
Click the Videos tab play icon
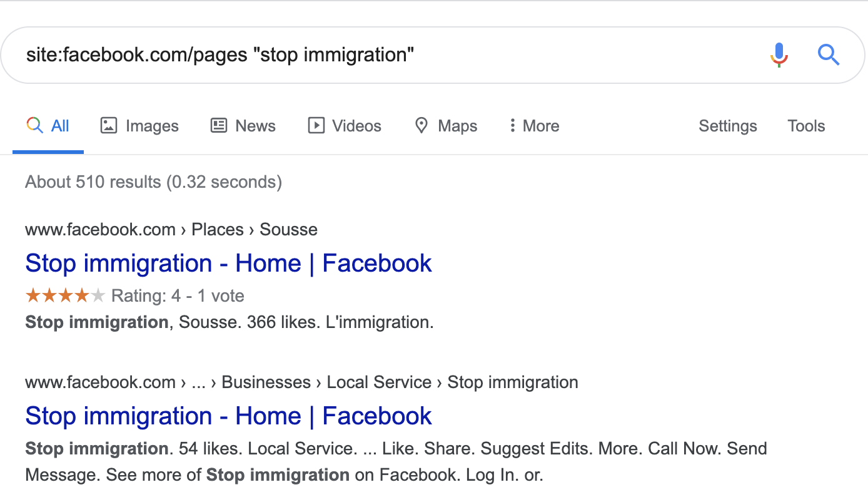316,126
